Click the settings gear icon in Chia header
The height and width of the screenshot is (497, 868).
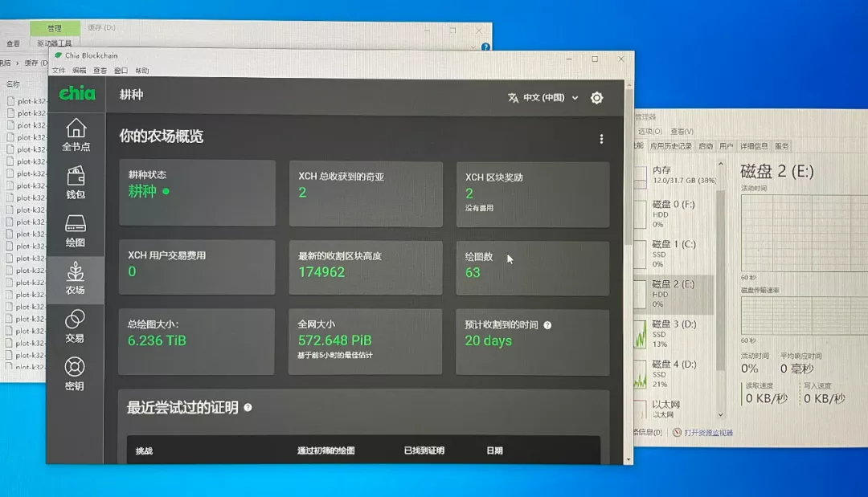click(596, 98)
